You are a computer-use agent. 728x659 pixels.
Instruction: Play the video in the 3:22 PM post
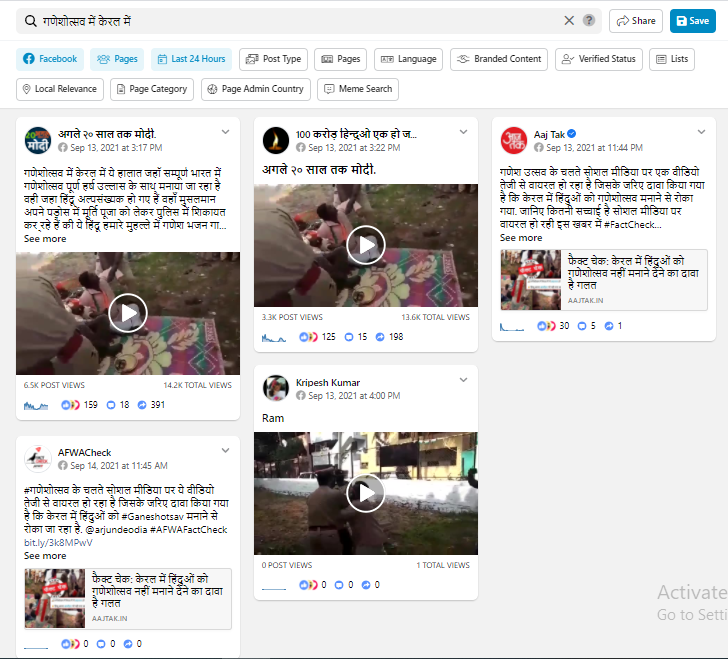click(366, 245)
